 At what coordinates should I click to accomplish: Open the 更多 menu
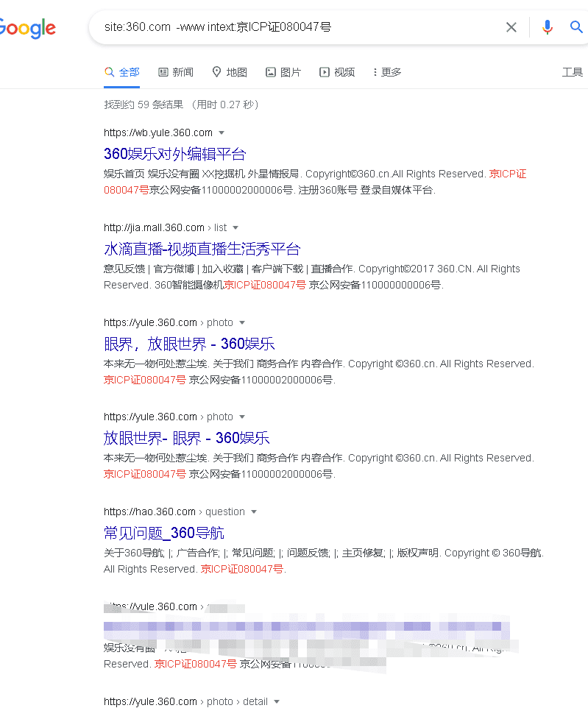pyautogui.click(x=387, y=72)
